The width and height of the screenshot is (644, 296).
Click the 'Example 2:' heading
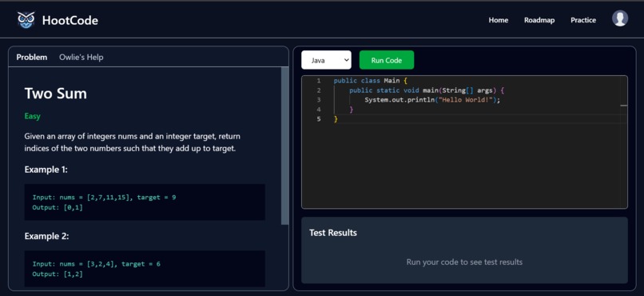pos(46,236)
